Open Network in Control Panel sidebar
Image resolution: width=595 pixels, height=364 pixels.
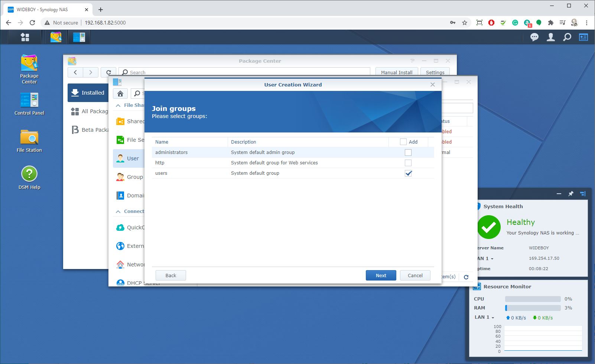(129, 265)
